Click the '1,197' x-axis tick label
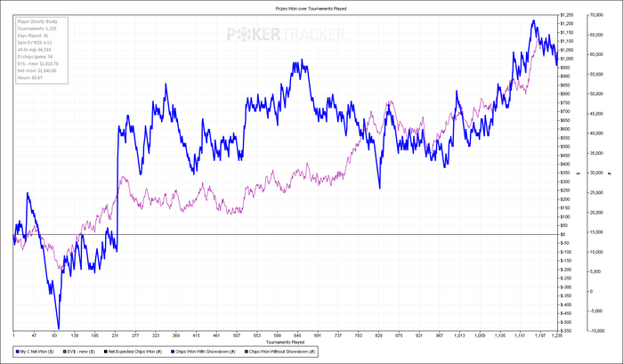The height and width of the screenshot is (364, 623). [541, 336]
